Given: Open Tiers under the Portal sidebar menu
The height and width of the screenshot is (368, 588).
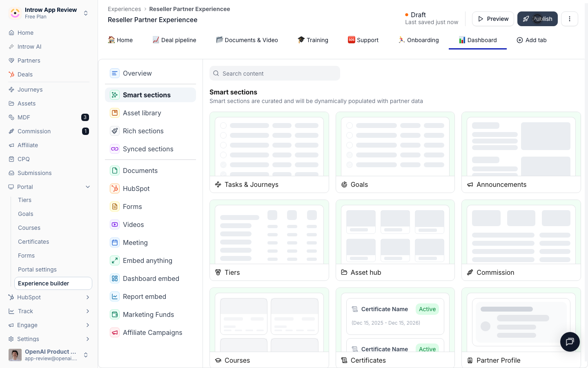Looking at the screenshot, I should [x=24, y=200].
